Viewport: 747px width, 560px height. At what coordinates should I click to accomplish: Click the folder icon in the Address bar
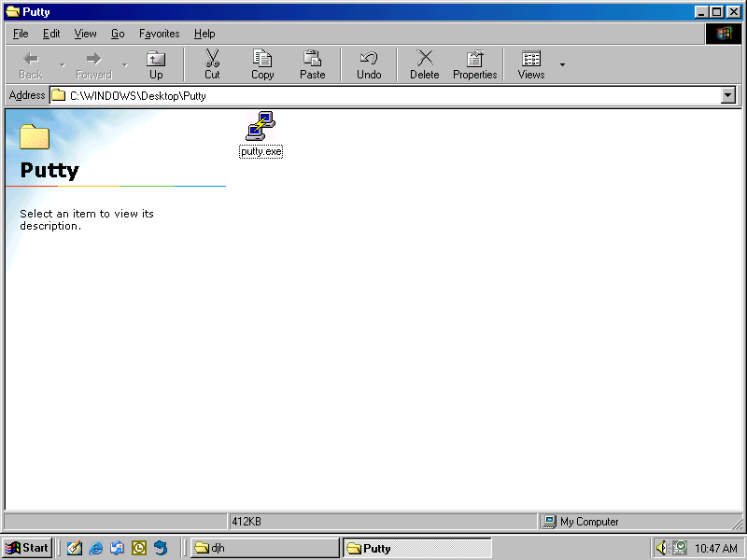58,95
